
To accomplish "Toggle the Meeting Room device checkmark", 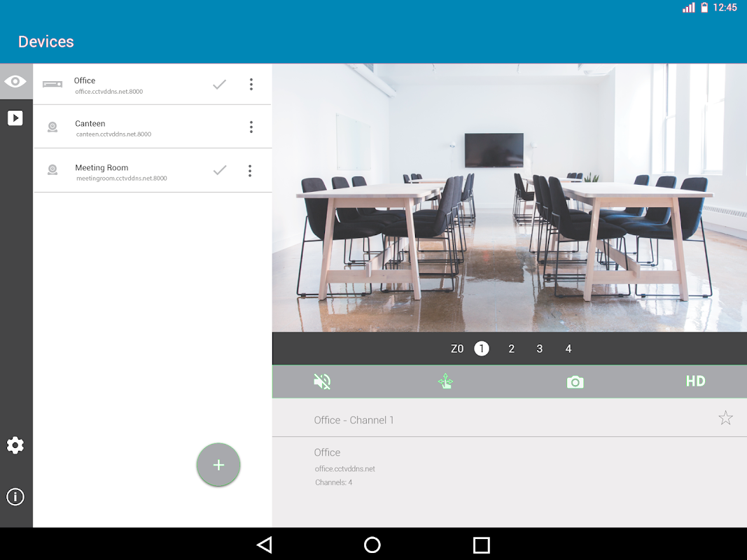I will click(220, 171).
